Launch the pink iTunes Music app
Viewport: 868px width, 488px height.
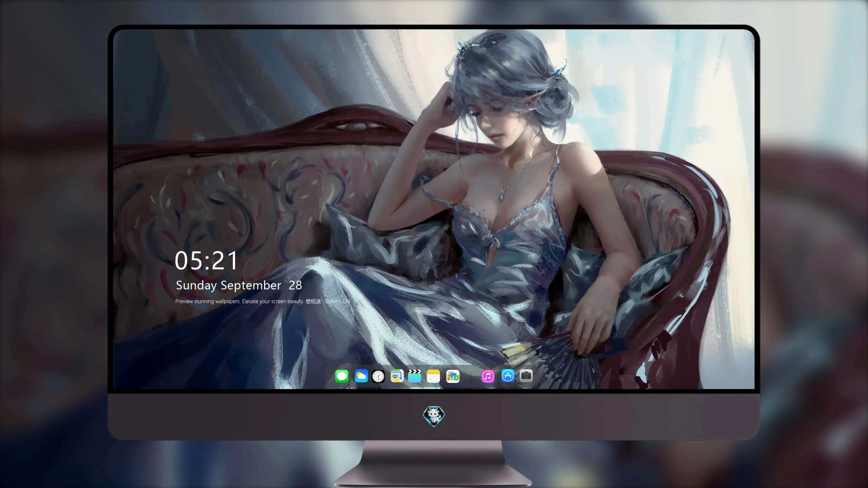click(488, 376)
